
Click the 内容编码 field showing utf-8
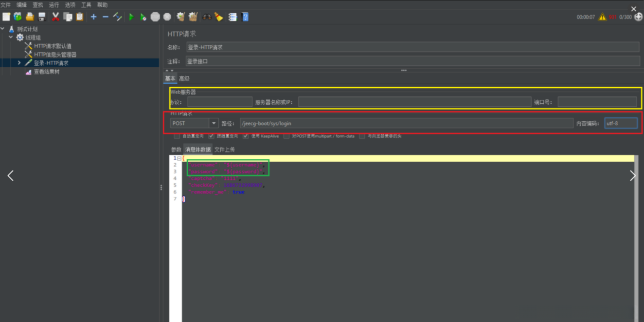click(621, 123)
